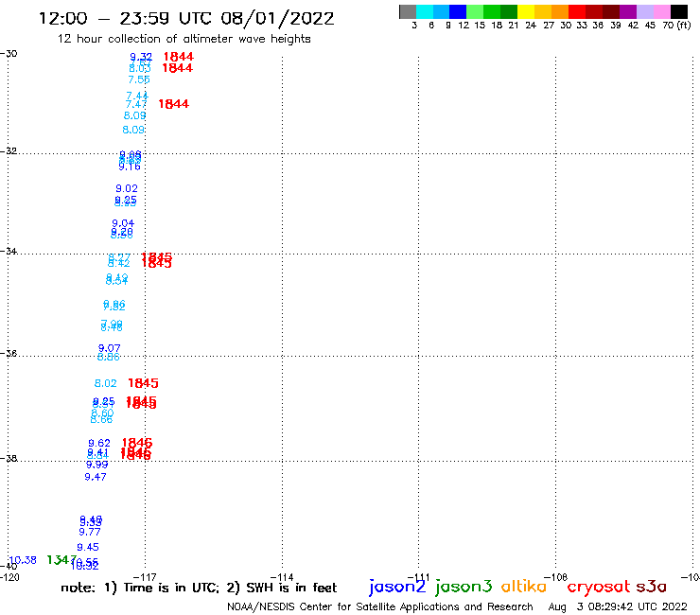Click the gray swatch in the color legend
Screen dimensions: 700x615
(408, 11)
